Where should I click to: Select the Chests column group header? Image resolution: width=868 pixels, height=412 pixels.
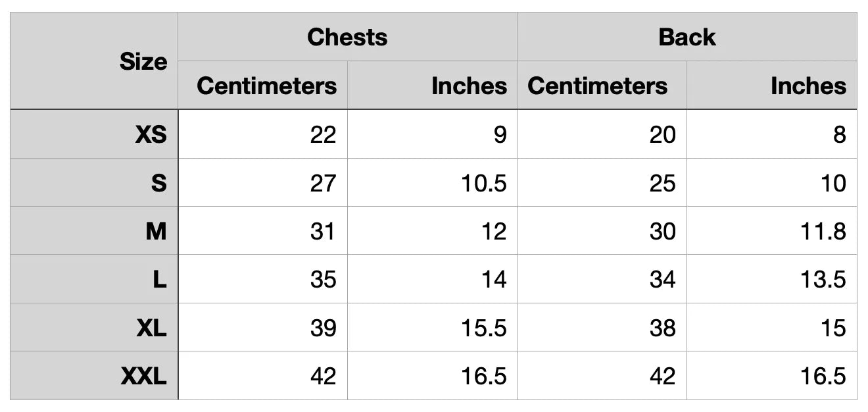point(347,38)
